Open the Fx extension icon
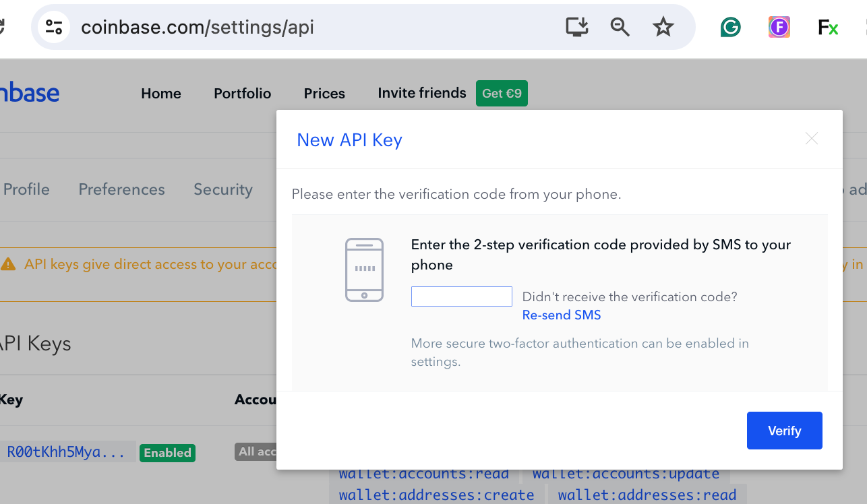Viewport: 867px width, 504px height. 828,27
